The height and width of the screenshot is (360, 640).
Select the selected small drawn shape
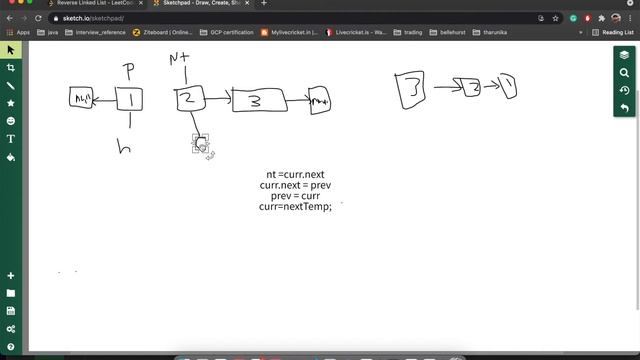pyautogui.click(x=201, y=144)
